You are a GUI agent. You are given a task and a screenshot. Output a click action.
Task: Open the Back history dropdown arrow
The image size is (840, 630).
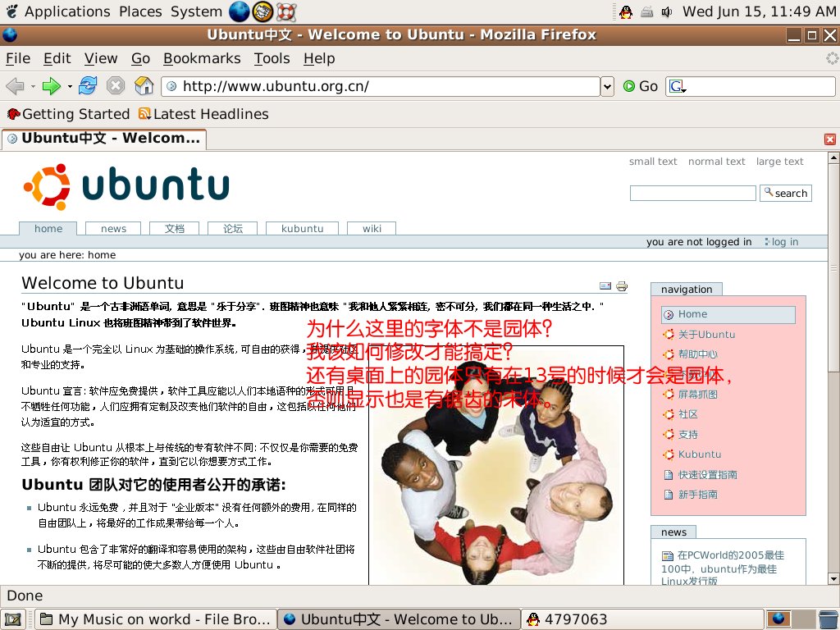pyautogui.click(x=33, y=86)
